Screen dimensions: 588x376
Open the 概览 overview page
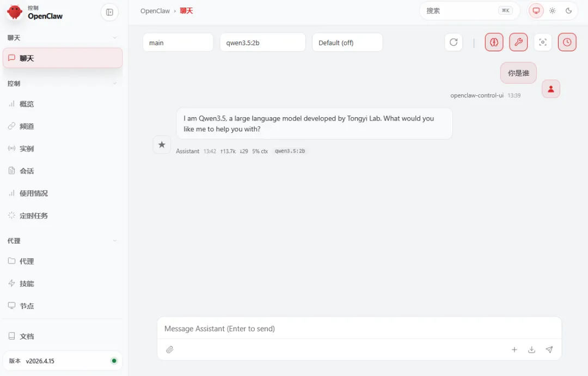[63, 104]
